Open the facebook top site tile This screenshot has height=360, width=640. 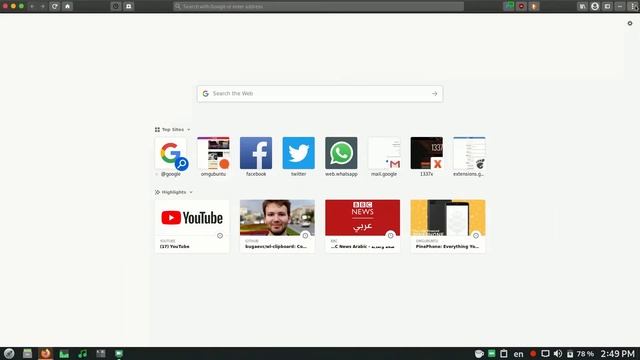[x=256, y=157]
